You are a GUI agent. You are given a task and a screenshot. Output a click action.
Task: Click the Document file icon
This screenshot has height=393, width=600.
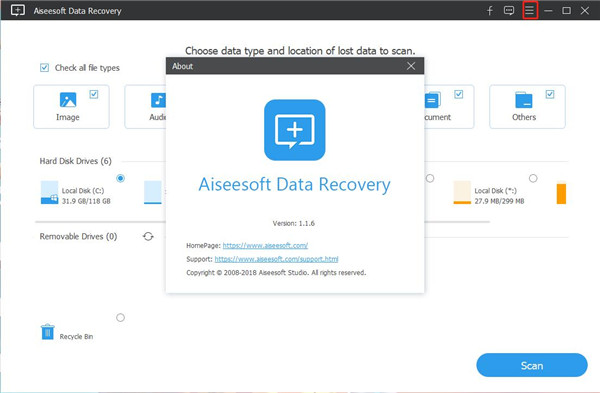coord(432,100)
